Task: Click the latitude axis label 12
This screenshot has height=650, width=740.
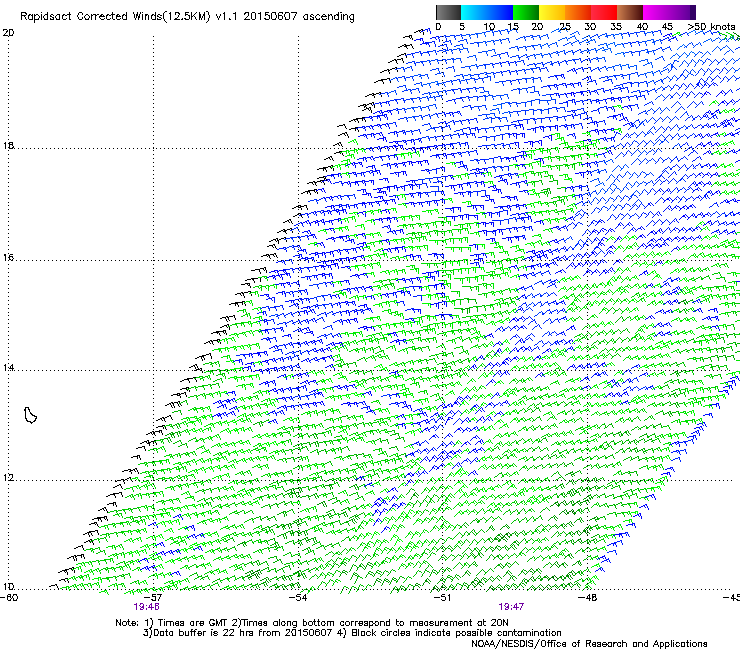Action: click(8, 478)
